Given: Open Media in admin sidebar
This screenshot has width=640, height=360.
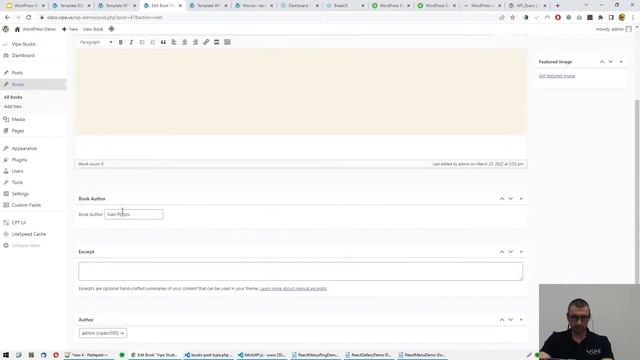Looking at the screenshot, I should coord(18,120).
